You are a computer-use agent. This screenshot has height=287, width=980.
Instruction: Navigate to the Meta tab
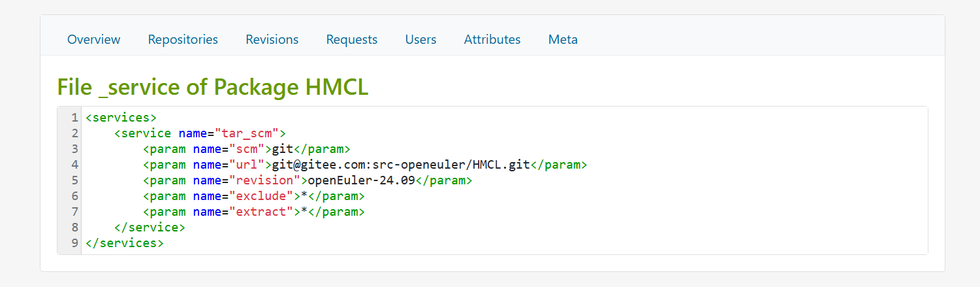tap(563, 39)
